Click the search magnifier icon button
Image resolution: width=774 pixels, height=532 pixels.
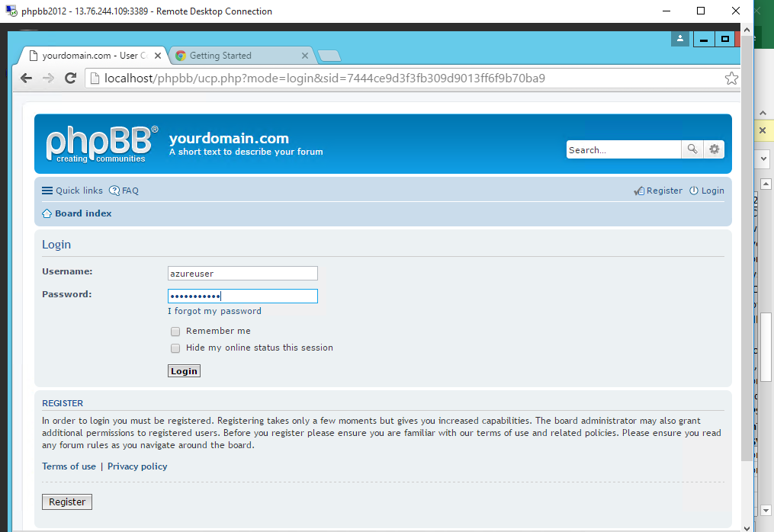point(692,149)
